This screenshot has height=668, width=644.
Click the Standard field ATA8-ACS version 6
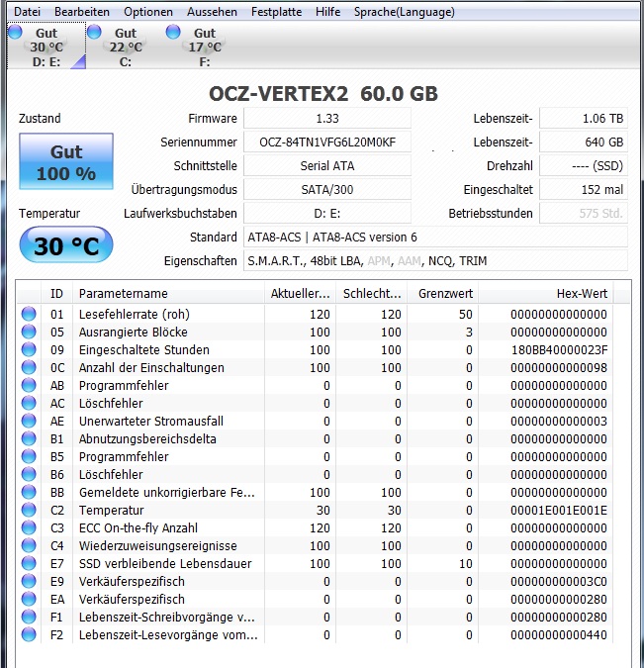pyautogui.click(x=435, y=237)
